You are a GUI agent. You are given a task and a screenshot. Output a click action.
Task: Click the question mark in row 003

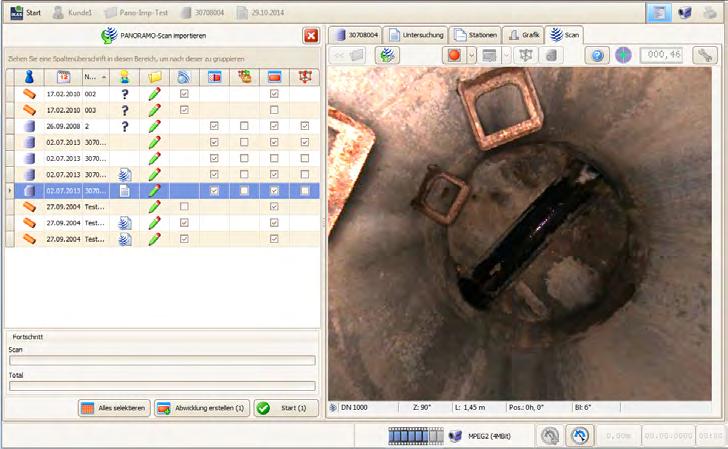tap(124, 110)
